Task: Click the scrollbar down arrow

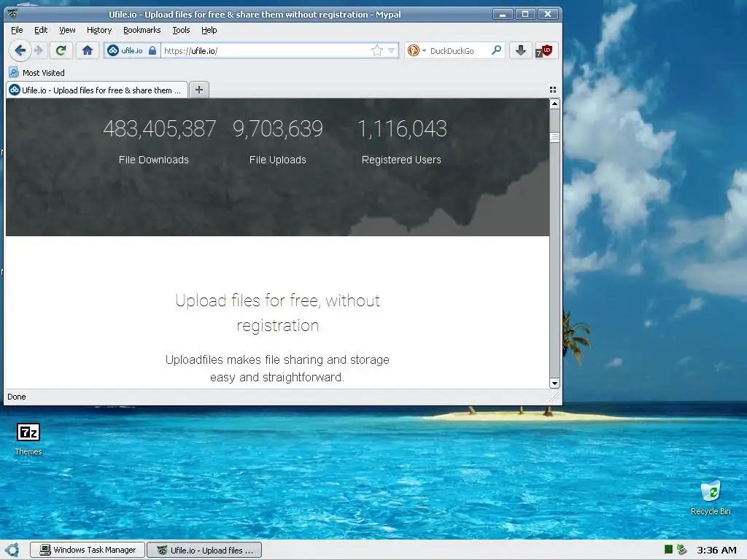Action: [x=554, y=384]
